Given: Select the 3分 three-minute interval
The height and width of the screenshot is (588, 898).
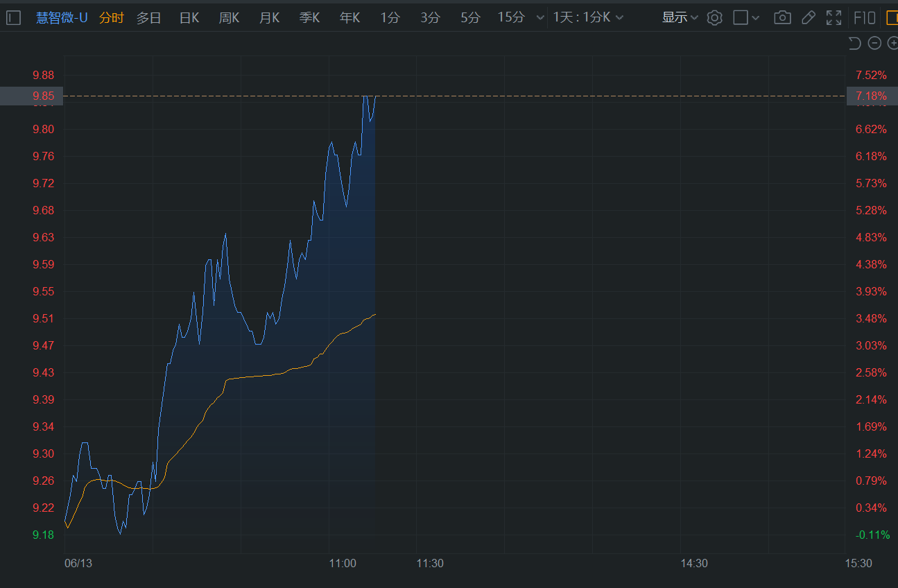Looking at the screenshot, I should (x=431, y=18).
